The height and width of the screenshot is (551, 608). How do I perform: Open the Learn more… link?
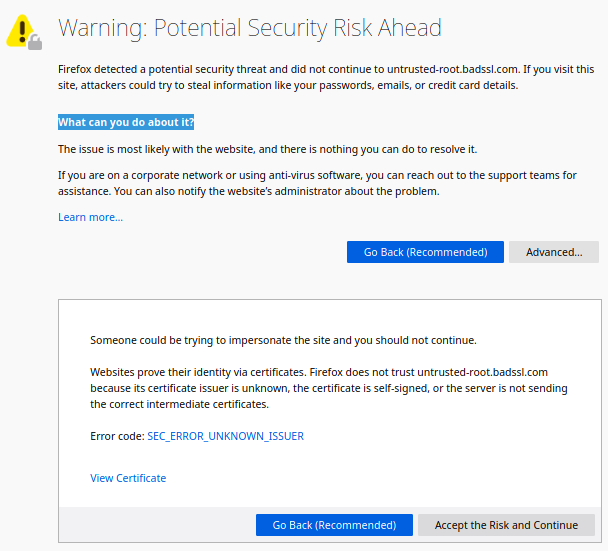point(90,217)
